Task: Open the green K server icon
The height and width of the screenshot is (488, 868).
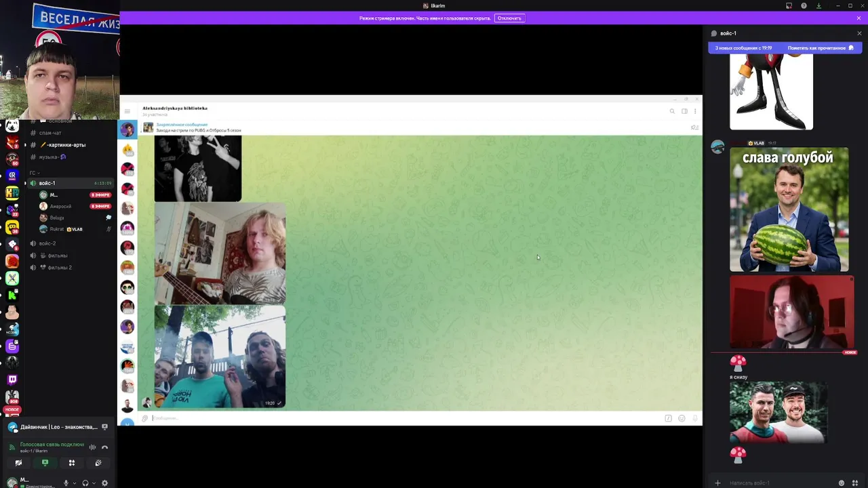Action: (12, 295)
